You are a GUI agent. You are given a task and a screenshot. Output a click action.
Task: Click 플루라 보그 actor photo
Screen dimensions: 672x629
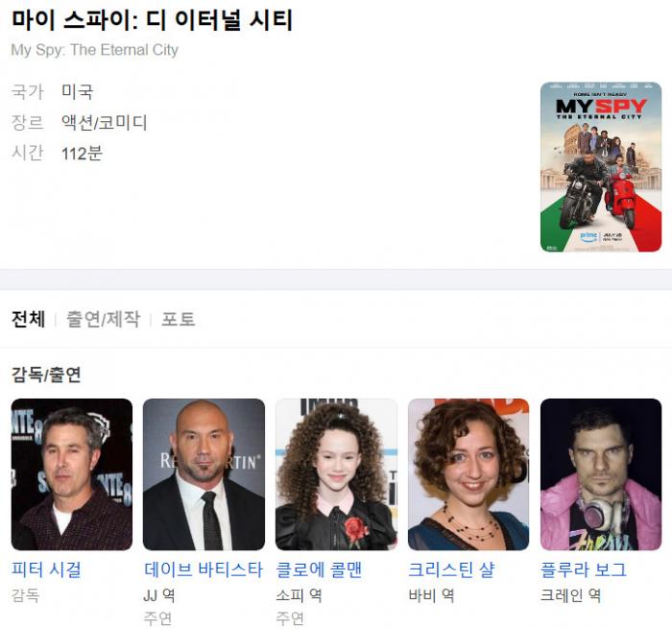click(601, 474)
